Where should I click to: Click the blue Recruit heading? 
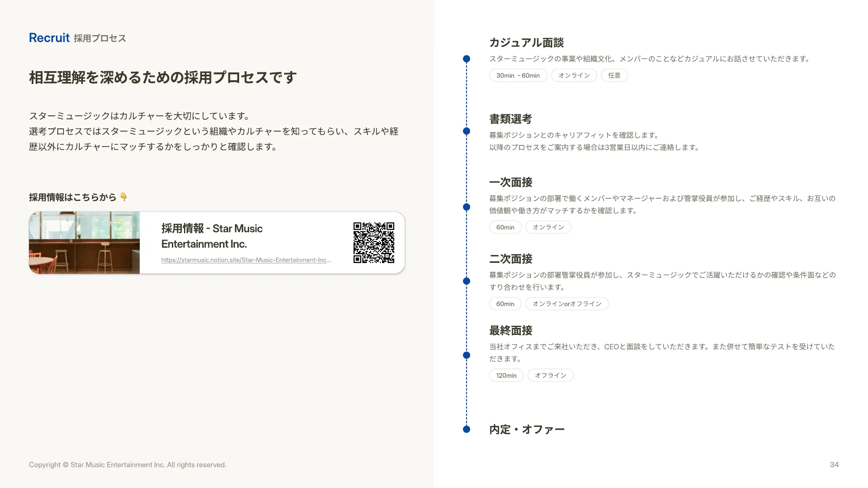[x=49, y=38]
